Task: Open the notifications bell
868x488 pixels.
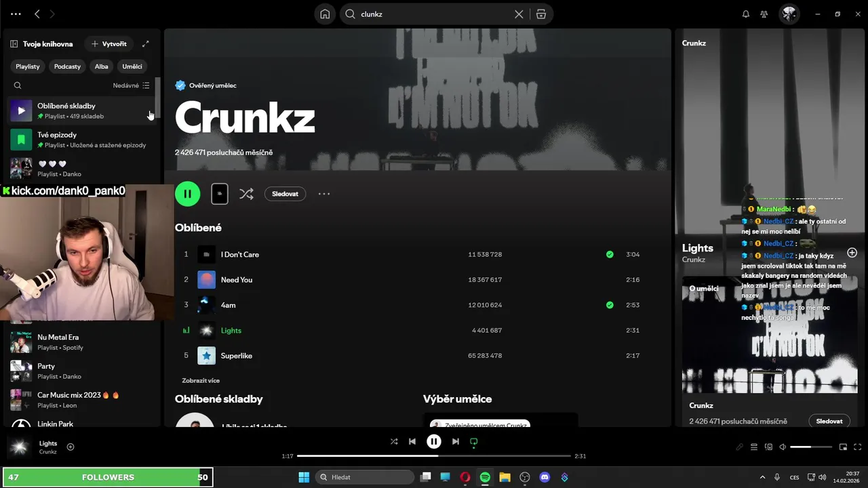Action: pos(746,14)
